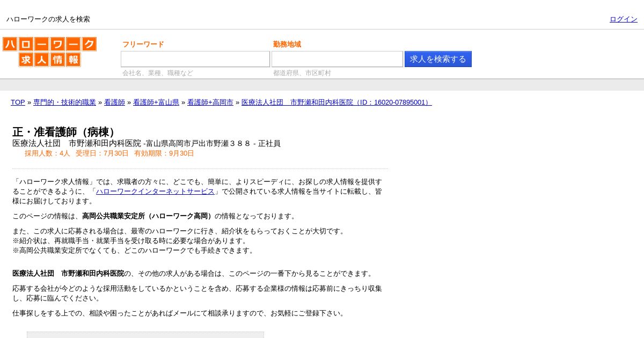644x338 pixels.
Task: Focus the フリーワード search field
Action: pos(195,59)
